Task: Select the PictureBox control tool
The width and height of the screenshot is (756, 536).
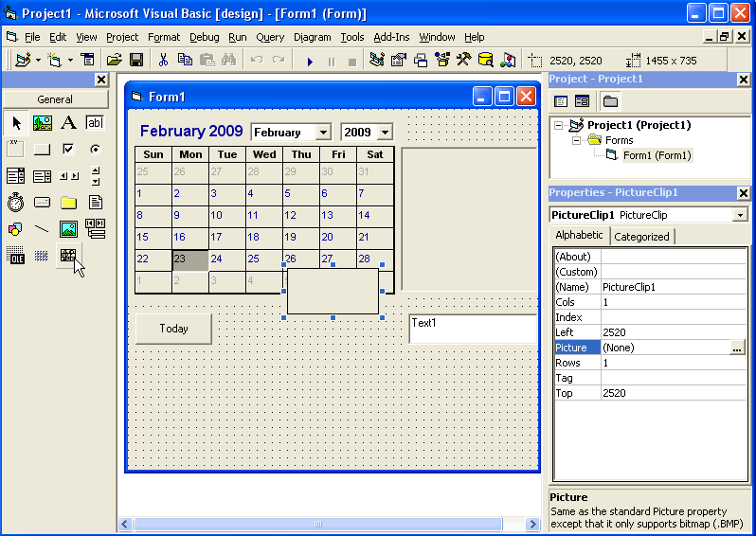Action: [43, 123]
